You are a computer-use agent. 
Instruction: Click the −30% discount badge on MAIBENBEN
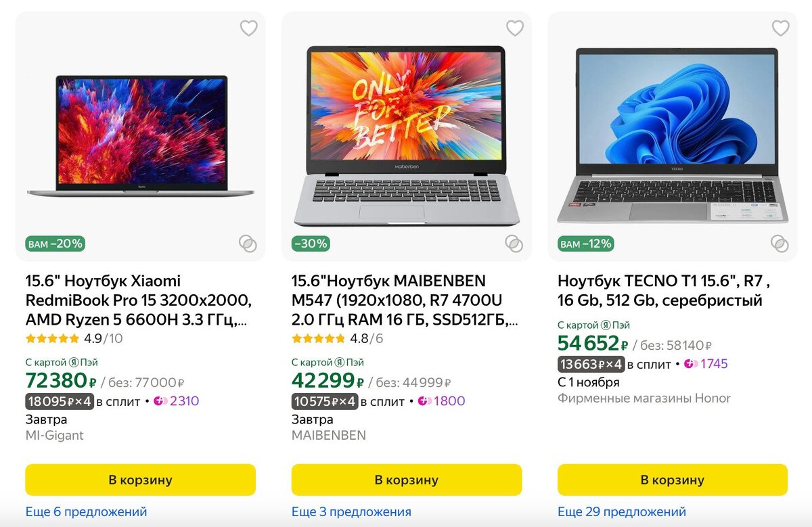[x=310, y=244]
